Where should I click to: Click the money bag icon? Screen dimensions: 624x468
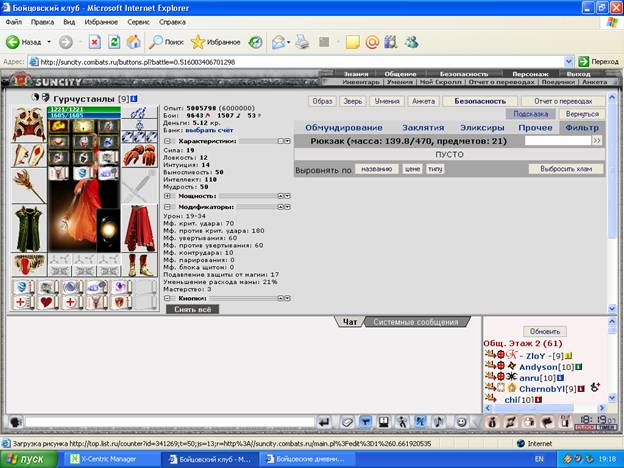492,422
